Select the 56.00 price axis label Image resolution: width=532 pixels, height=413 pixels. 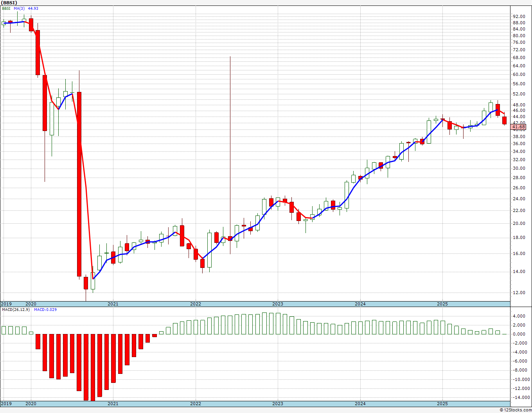point(519,84)
